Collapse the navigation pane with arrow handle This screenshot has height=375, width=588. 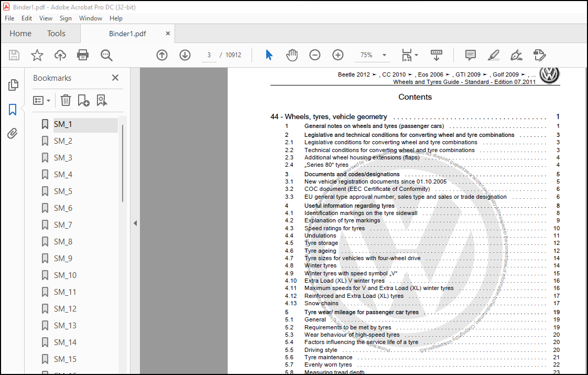pyautogui.click(x=135, y=223)
